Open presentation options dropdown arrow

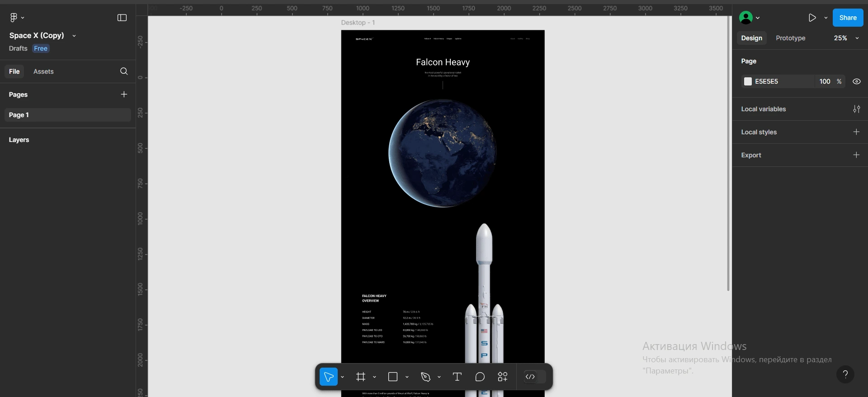coord(826,18)
